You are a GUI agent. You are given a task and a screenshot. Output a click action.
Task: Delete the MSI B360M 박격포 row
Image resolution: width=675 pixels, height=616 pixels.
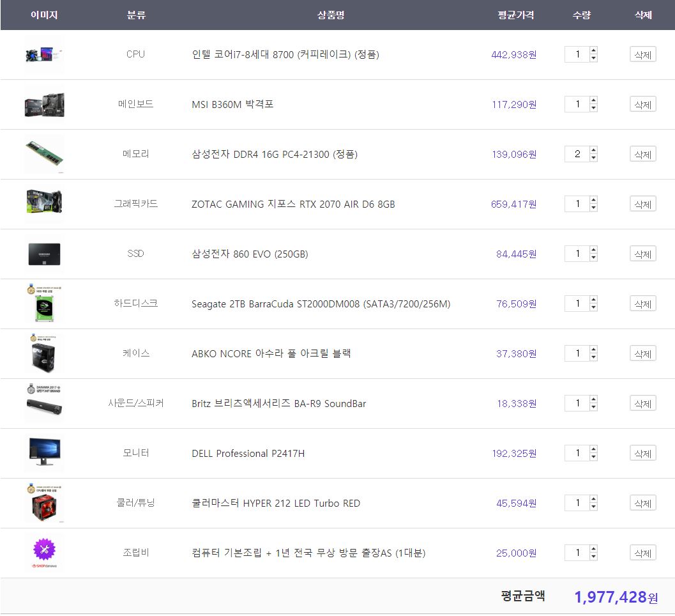642,104
